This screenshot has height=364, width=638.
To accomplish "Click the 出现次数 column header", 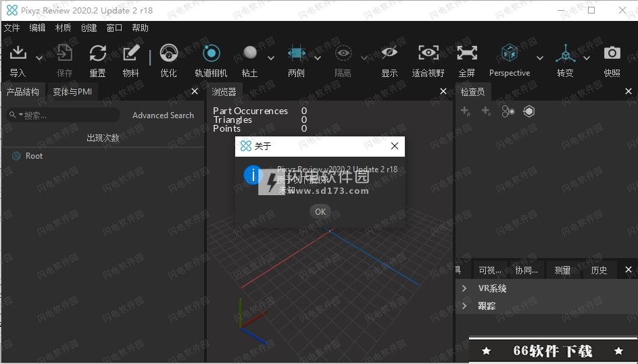I will [x=103, y=138].
